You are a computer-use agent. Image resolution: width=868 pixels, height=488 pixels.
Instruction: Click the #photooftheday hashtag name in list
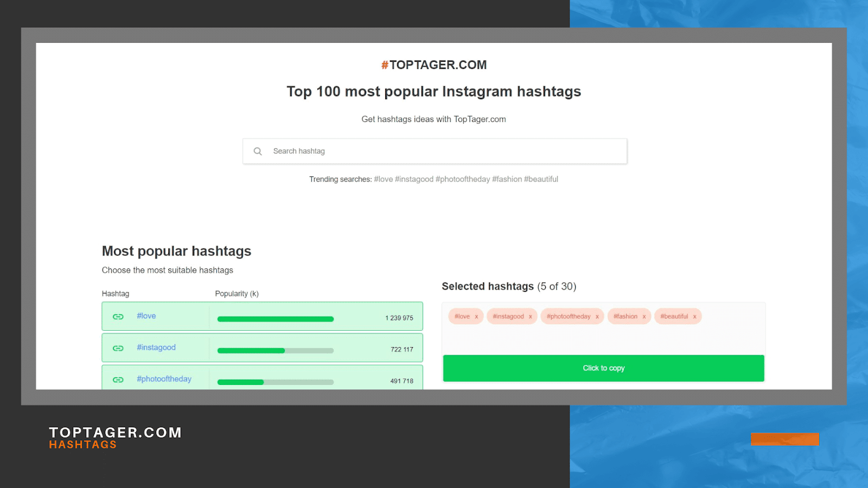click(164, 379)
